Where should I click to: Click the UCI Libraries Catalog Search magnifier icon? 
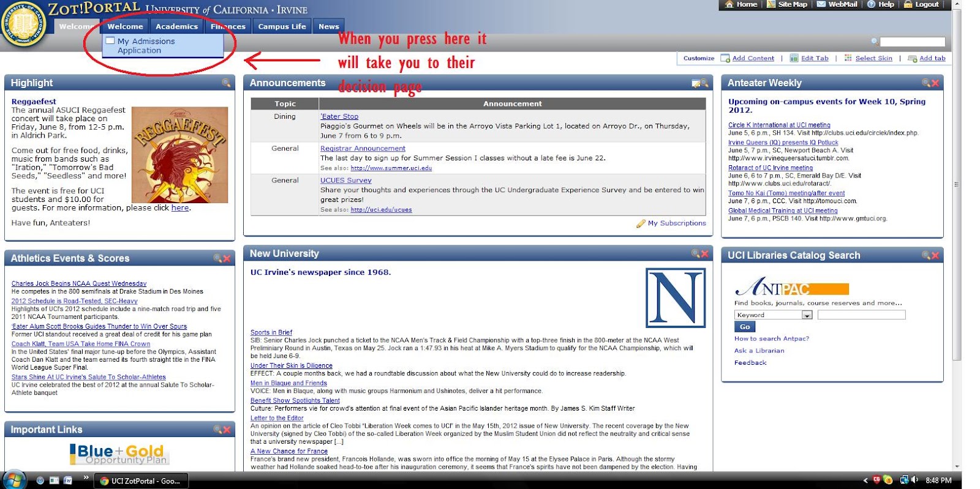[926, 255]
